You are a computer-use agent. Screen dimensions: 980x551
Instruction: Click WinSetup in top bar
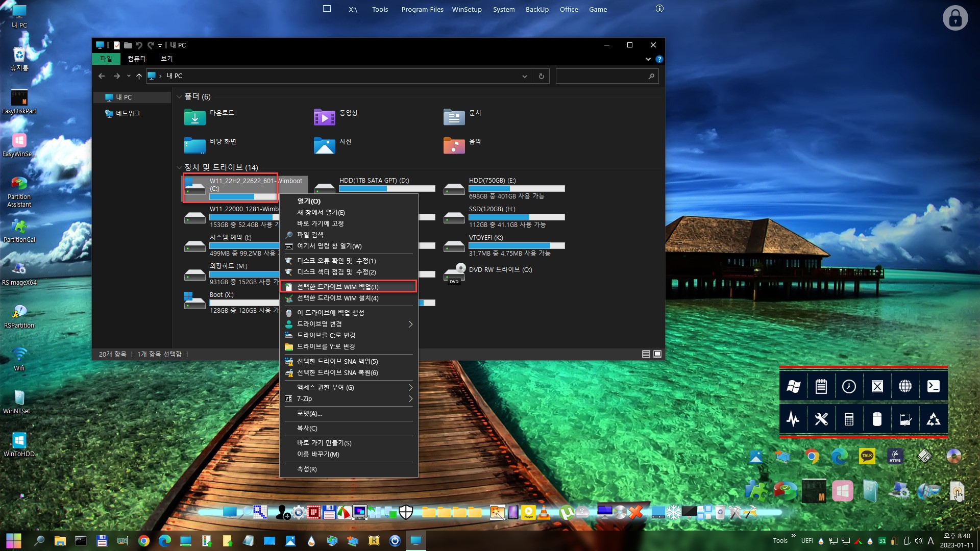(x=467, y=9)
